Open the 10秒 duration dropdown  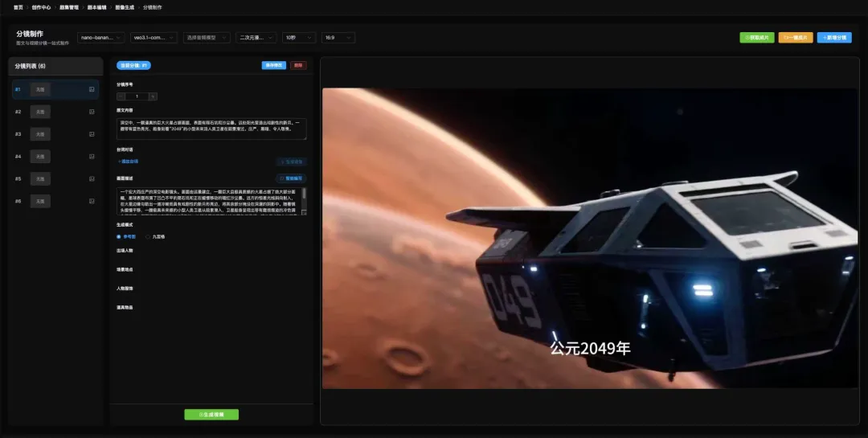299,38
